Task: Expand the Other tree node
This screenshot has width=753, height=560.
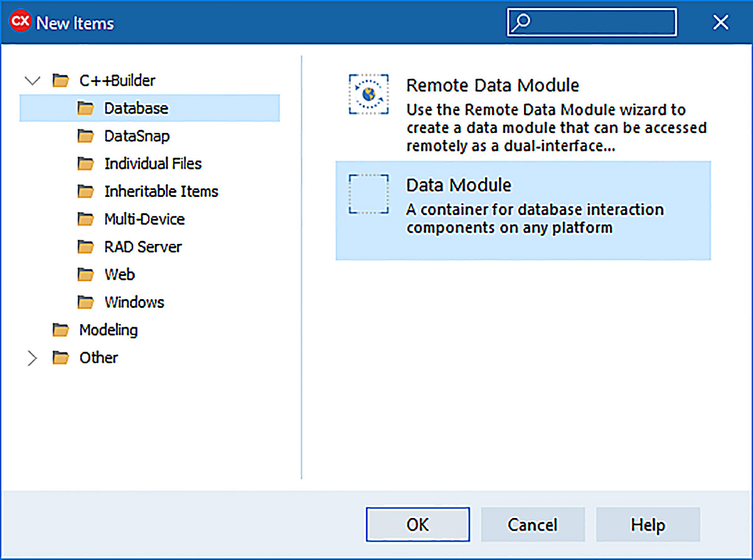Action: [x=32, y=358]
